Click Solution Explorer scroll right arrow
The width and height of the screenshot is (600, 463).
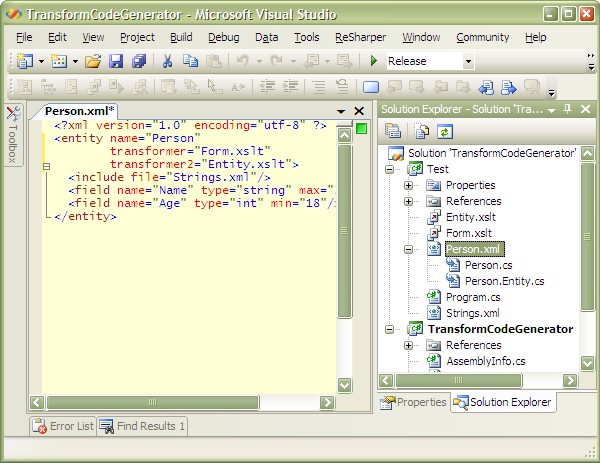click(570, 381)
